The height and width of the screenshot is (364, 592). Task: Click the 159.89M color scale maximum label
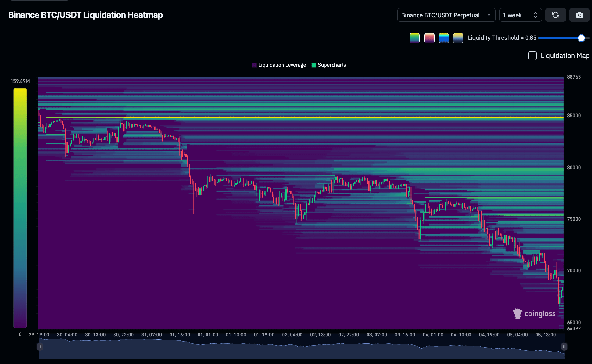20,81
